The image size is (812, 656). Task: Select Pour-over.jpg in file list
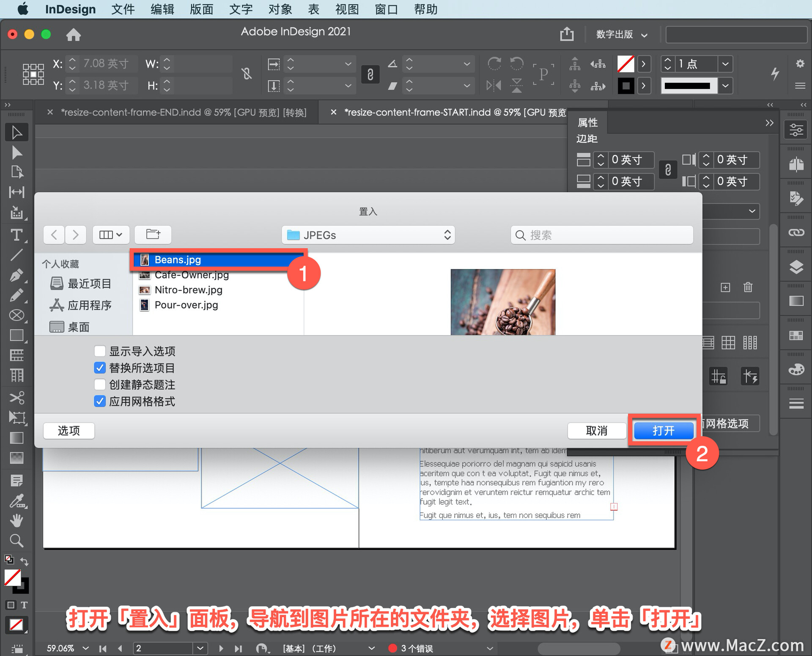(x=218, y=305)
